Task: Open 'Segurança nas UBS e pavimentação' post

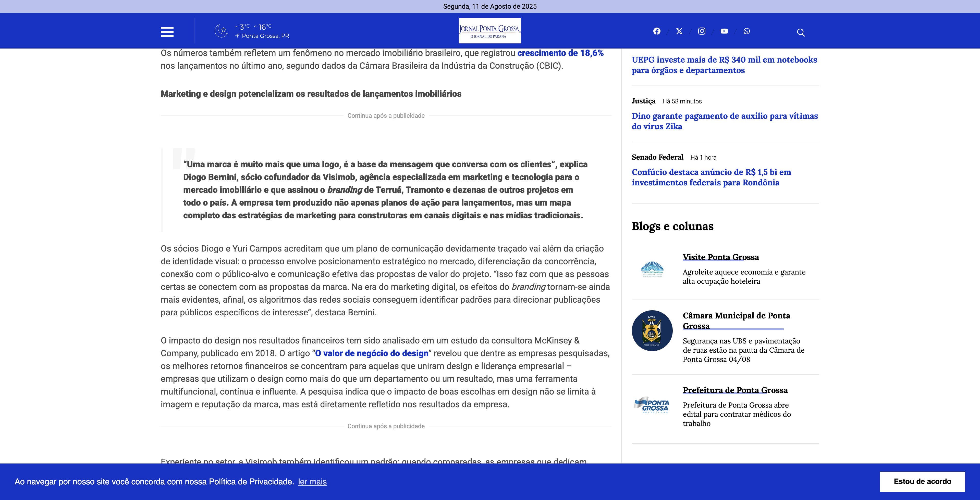Action: [x=744, y=350]
